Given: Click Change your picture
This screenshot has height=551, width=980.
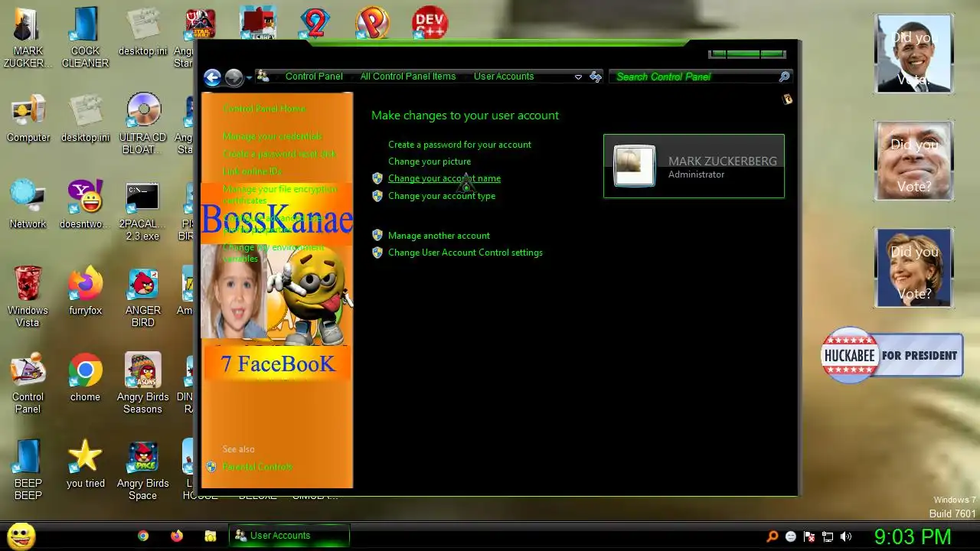Looking at the screenshot, I should point(430,161).
